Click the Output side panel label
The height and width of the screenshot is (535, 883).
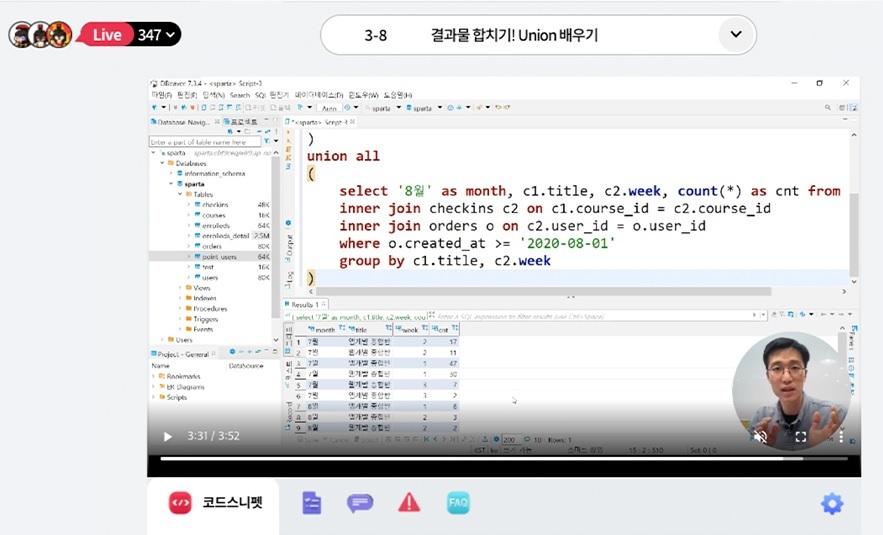(289, 246)
